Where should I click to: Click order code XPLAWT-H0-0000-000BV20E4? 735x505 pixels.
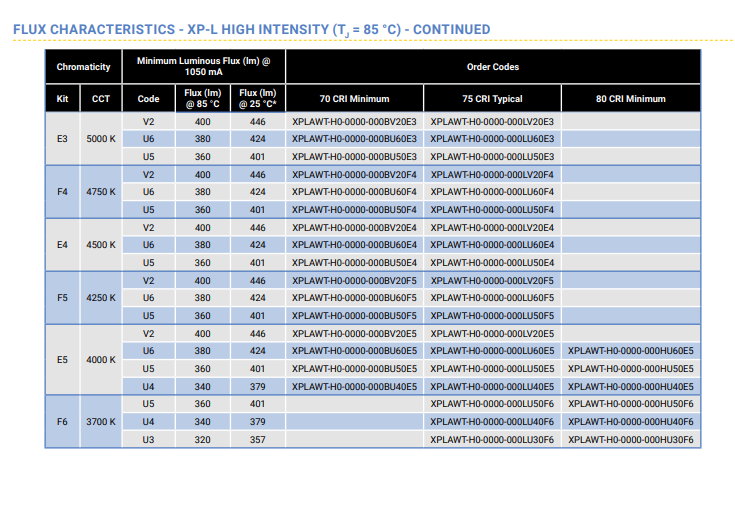tap(354, 228)
